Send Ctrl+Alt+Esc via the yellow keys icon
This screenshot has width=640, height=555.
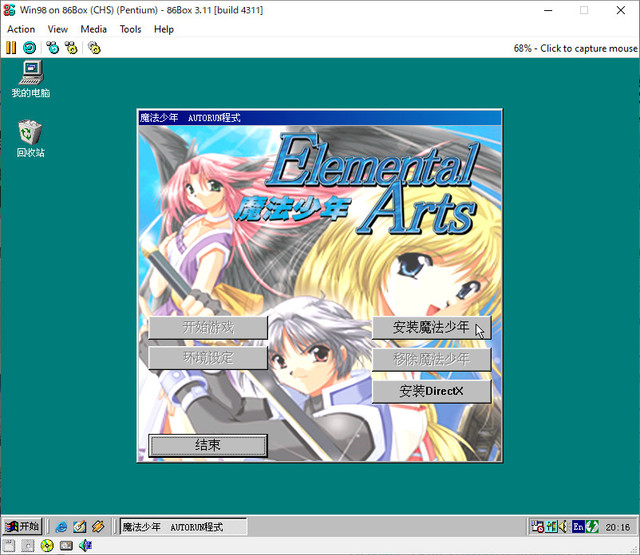coord(71,48)
